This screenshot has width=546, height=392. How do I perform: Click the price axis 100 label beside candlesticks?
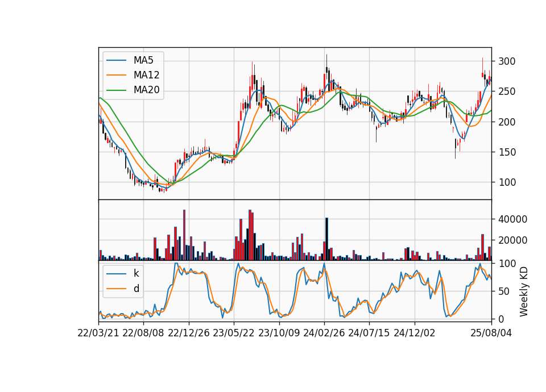click(507, 182)
